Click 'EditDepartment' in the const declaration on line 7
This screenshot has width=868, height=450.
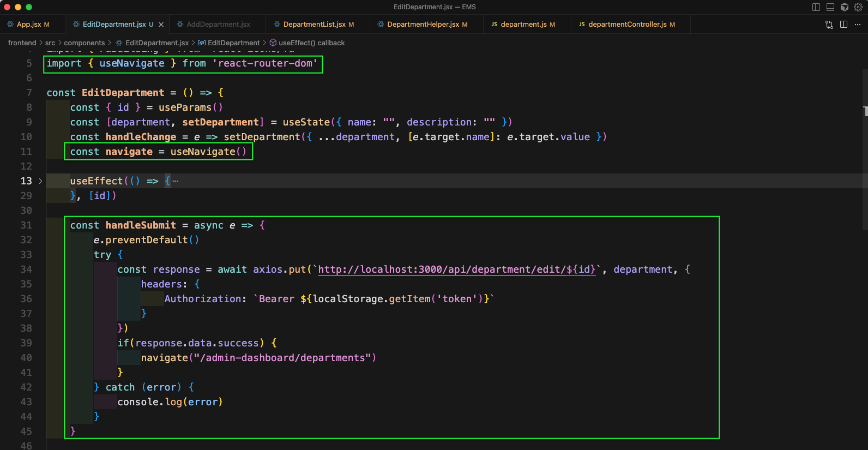point(123,93)
